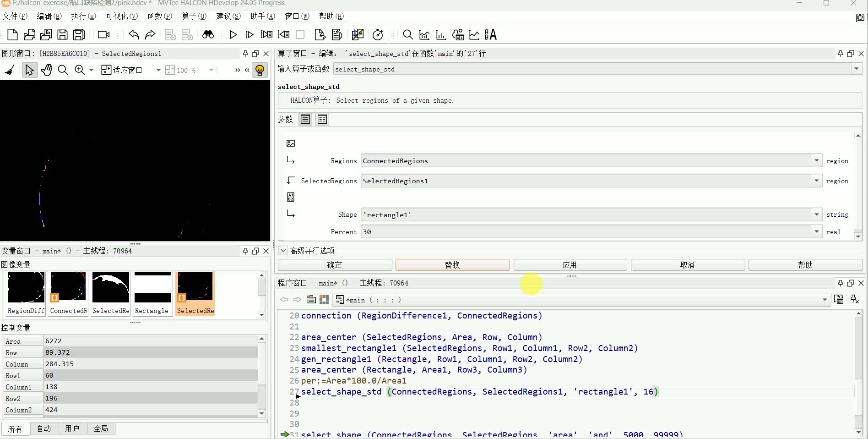This screenshot has width=868, height=439.
Task: Click the binoculars find icon in toolbar
Action: coord(208,35)
